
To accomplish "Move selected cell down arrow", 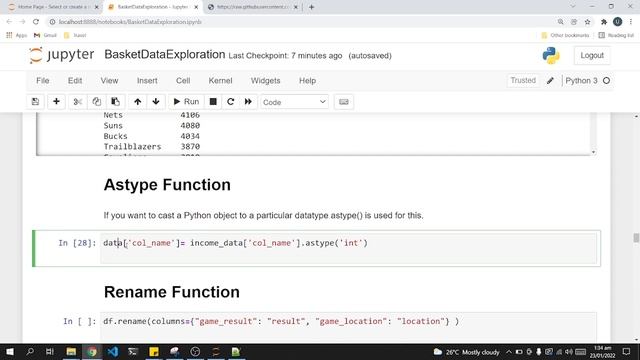I will click(156, 102).
